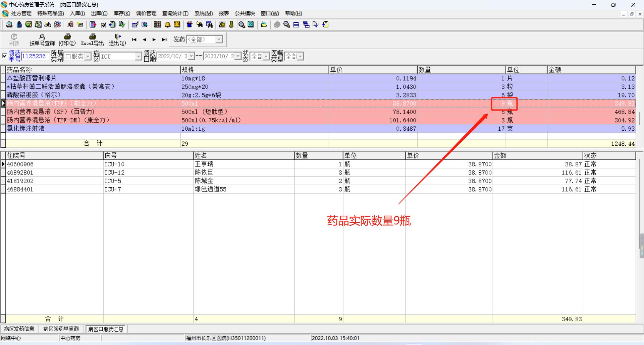This screenshot has width=644, height=345.
Task: Click the 打印(P) print button
Action: 67,40
